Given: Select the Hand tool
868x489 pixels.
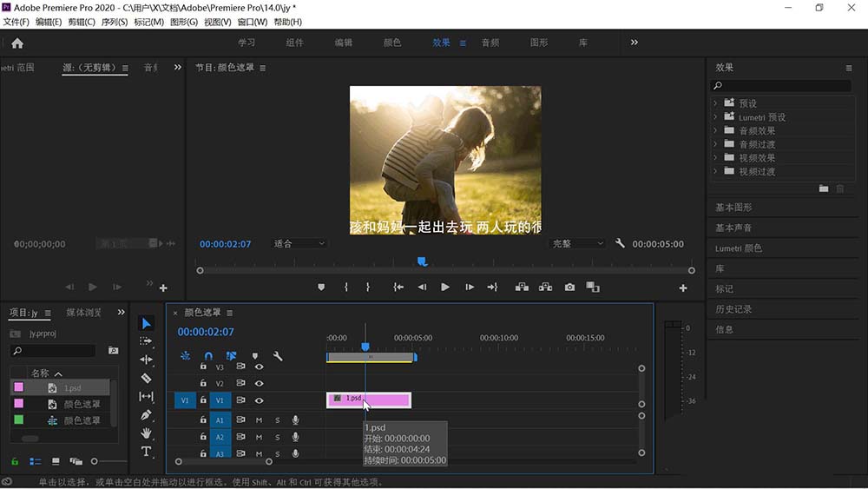Looking at the screenshot, I should point(146,433).
